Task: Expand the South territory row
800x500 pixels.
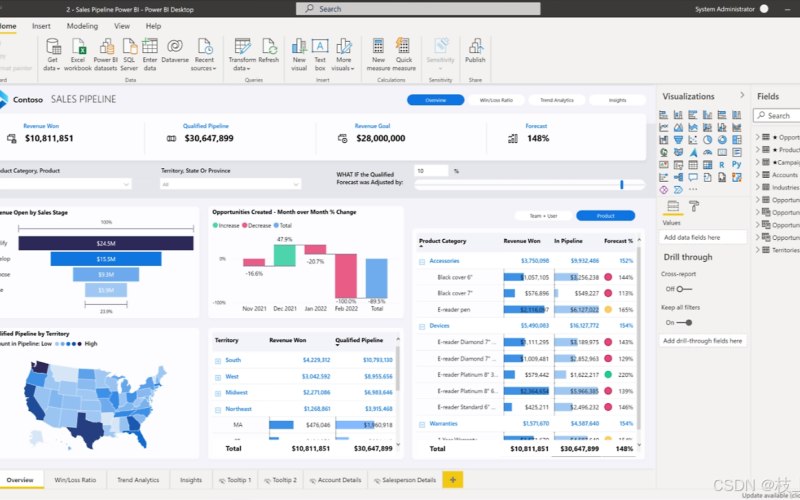Action: coord(218,361)
